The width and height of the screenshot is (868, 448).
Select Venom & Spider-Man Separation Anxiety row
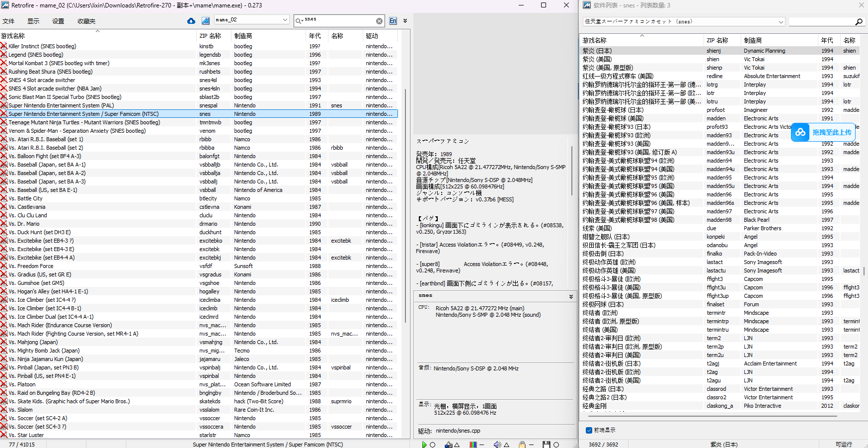[199, 131]
